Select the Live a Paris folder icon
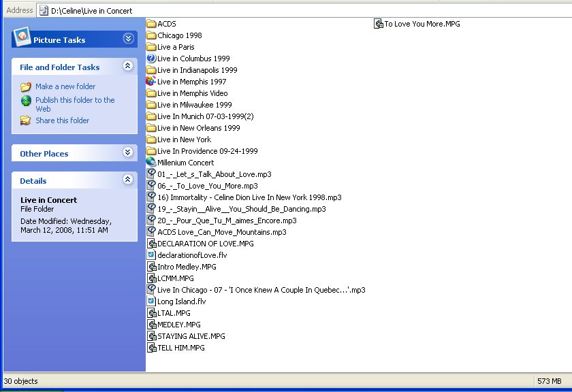572x392 pixels. 151,47
